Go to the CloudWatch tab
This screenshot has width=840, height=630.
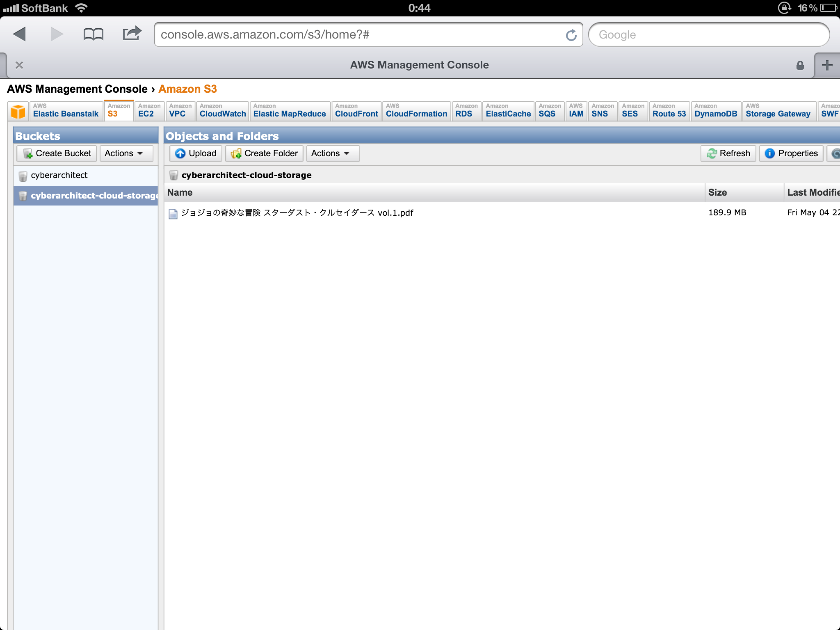pyautogui.click(x=223, y=111)
